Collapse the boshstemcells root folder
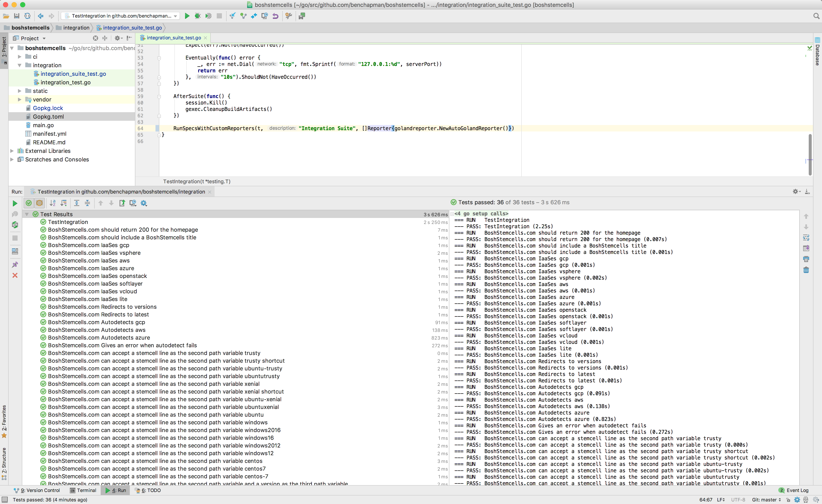This screenshot has width=822, height=504. coord(12,48)
